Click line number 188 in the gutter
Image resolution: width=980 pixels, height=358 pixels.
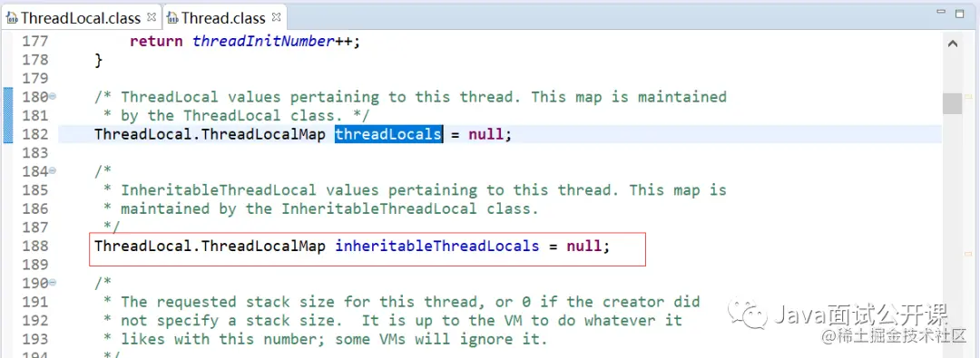[x=35, y=247]
